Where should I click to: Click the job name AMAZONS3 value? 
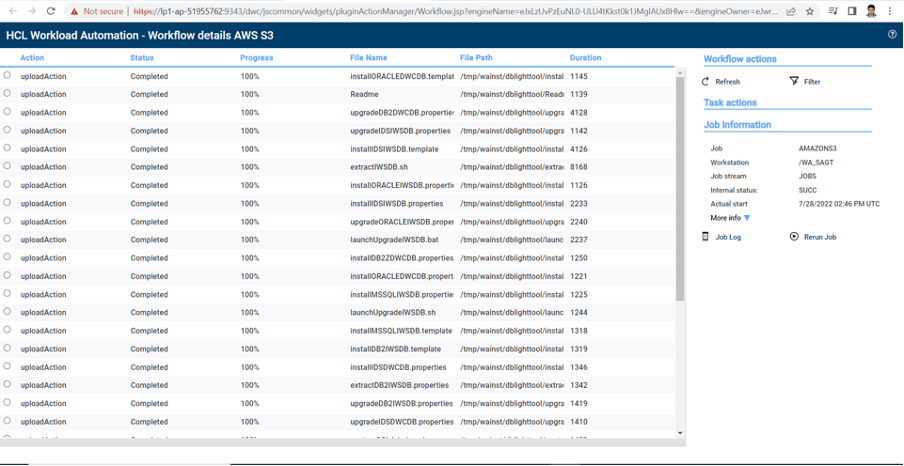click(818, 149)
